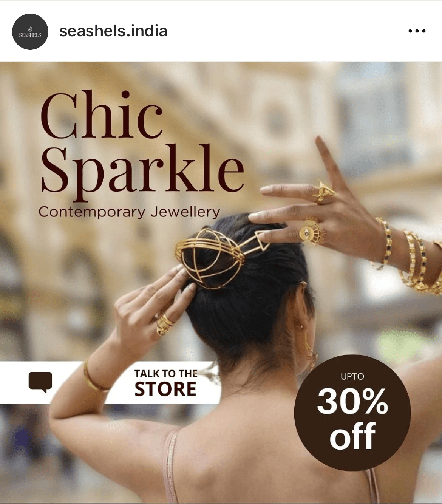Tap the star-shaped gold ring on index finger
Image resolution: width=442 pixels, height=504 pixels.
point(323,192)
